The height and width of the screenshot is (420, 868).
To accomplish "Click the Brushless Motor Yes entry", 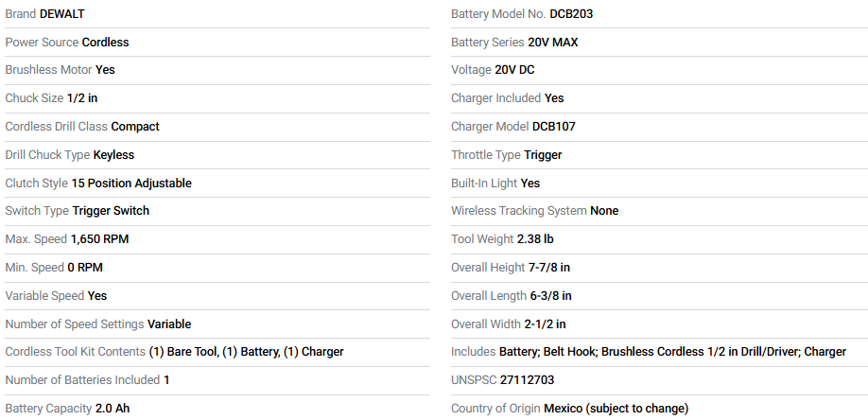I will pyautogui.click(x=60, y=70).
